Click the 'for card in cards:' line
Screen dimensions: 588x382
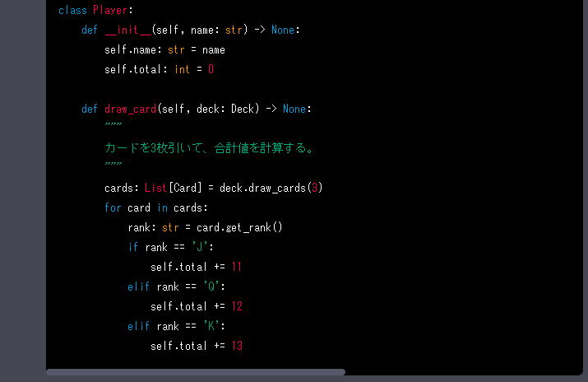(x=156, y=207)
